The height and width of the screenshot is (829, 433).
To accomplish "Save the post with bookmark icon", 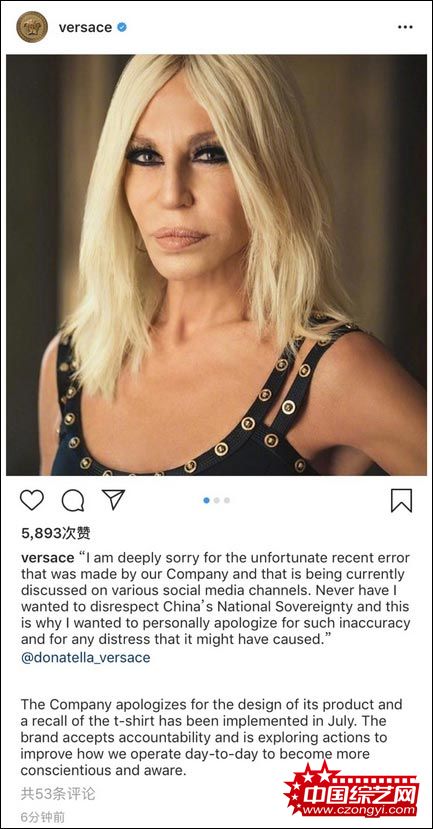I will (x=401, y=500).
